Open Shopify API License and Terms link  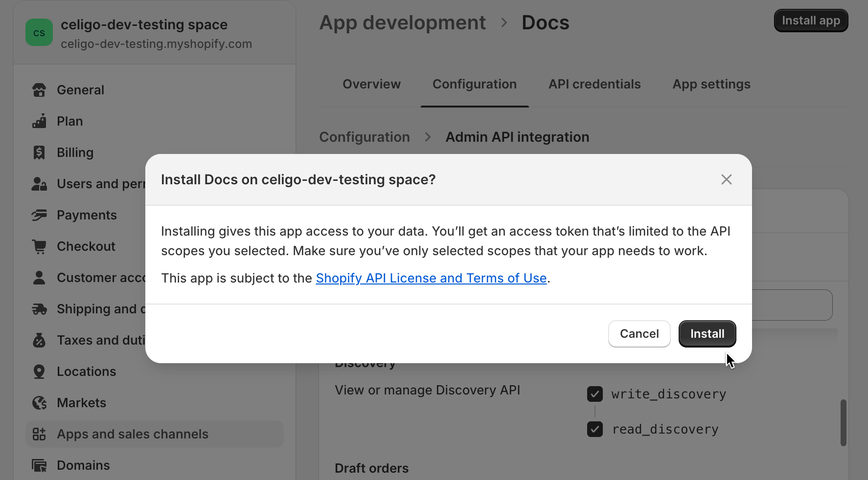pos(431,278)
